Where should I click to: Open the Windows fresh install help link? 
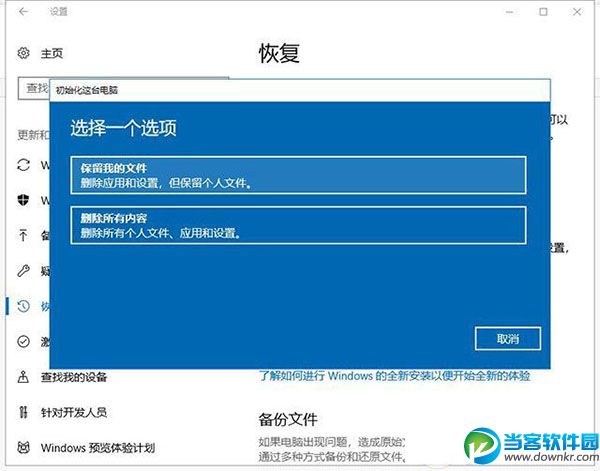coord(395,376)
